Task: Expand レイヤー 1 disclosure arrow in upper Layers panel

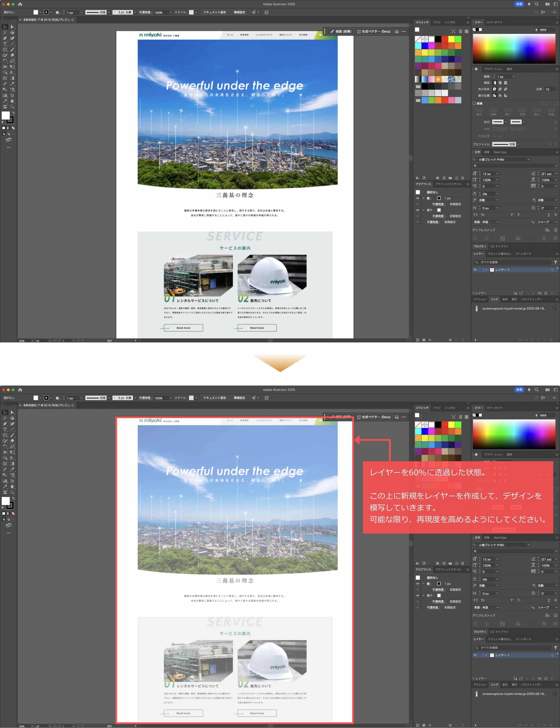Action: pyautogui.click(x=486, y=270)
